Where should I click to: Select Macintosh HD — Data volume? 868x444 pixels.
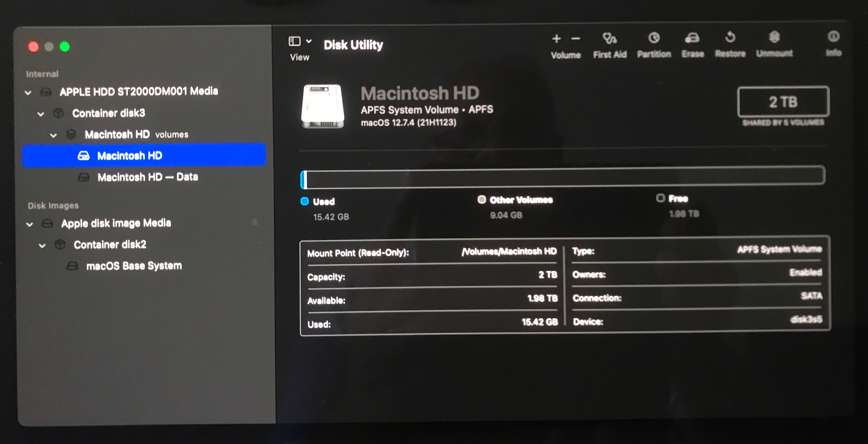147,177
